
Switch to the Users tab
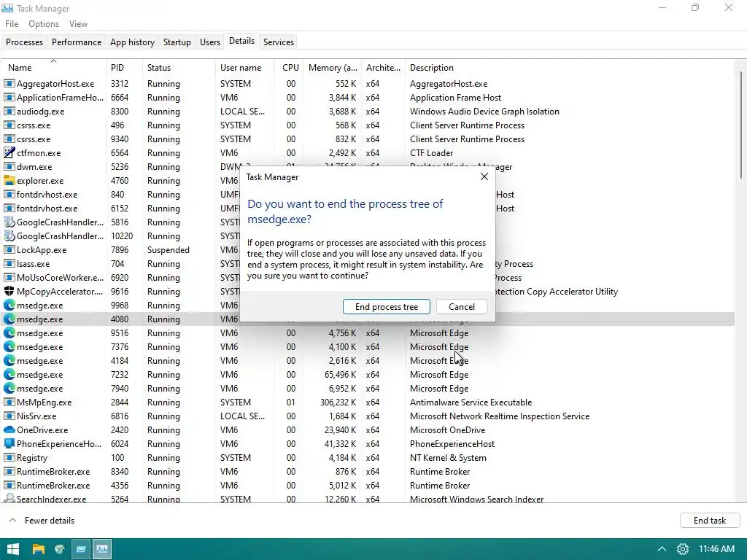coord(209,42)
